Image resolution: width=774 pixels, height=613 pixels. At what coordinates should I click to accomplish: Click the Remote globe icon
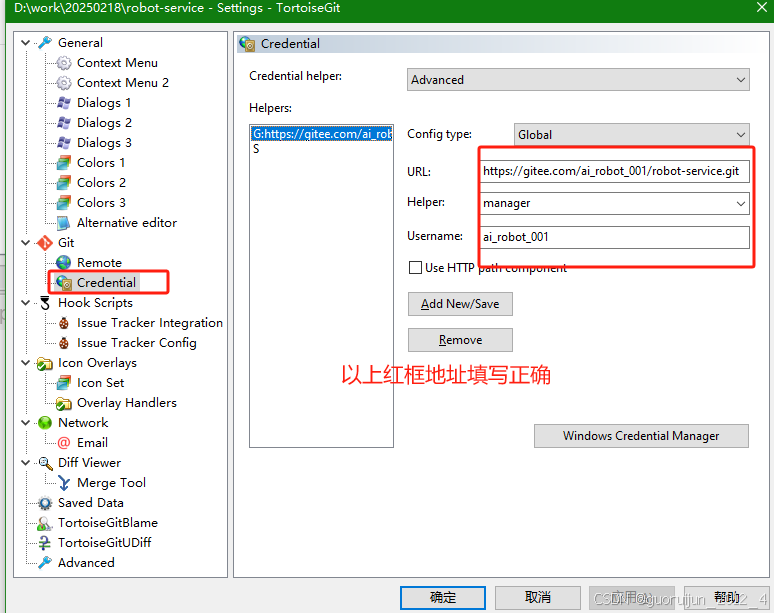pos(64,263)
